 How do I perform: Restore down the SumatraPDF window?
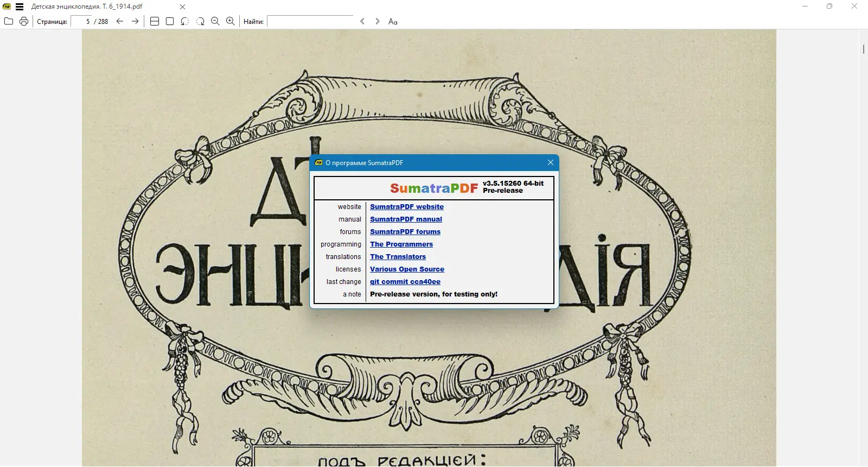tap(829, 7)
